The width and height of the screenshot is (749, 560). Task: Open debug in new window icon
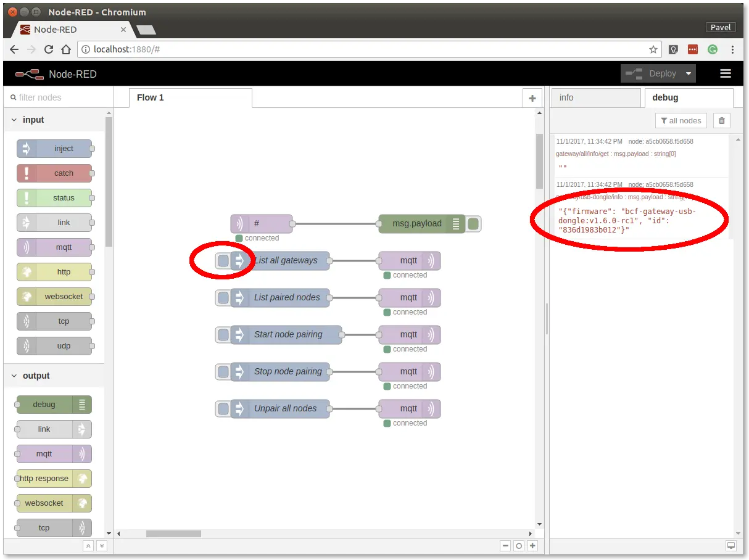tap(731, 546)
